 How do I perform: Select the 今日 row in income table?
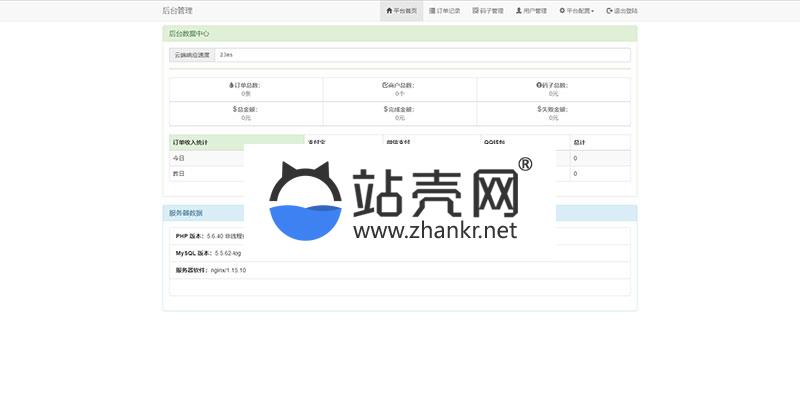[x=206, y=158]
